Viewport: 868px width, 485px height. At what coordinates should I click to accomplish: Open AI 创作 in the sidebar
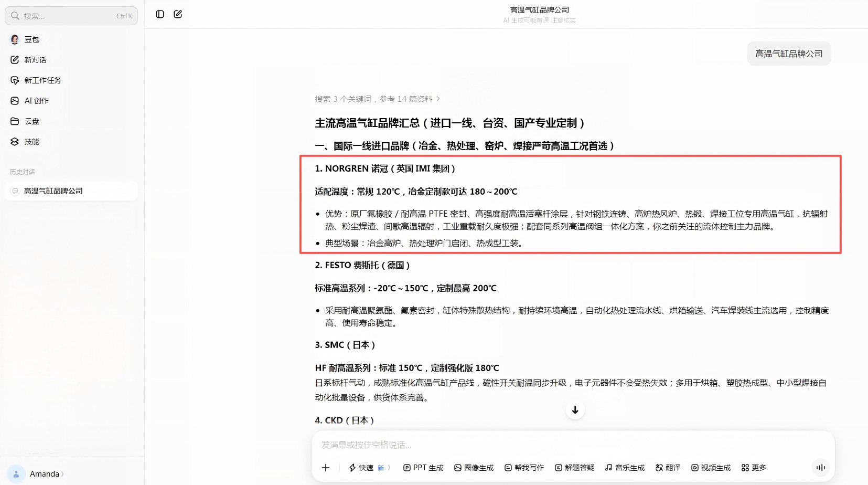(x=71, y=101)
